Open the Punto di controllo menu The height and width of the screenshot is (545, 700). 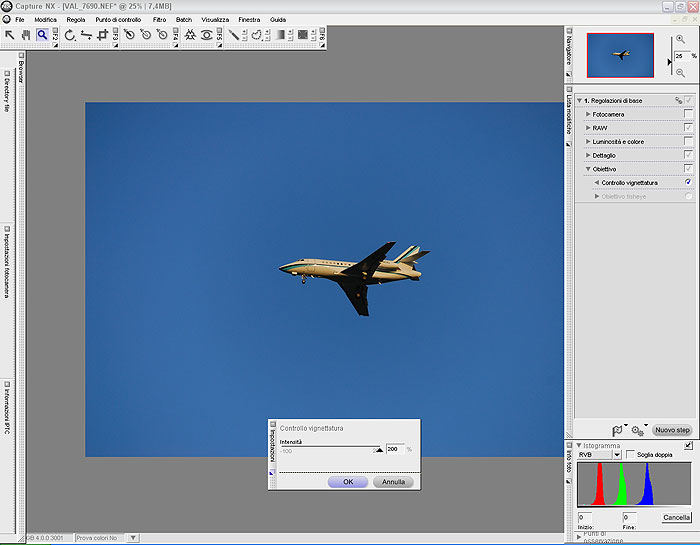[118, 20]
